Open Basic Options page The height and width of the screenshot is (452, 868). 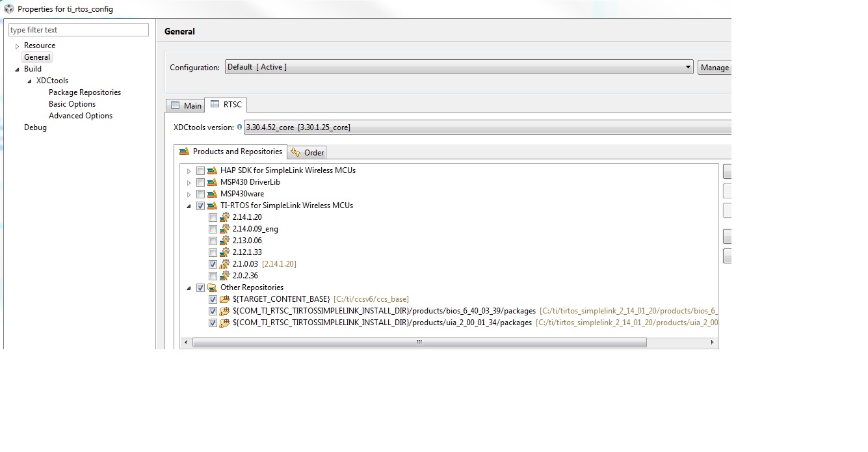(x=72, y=104)
